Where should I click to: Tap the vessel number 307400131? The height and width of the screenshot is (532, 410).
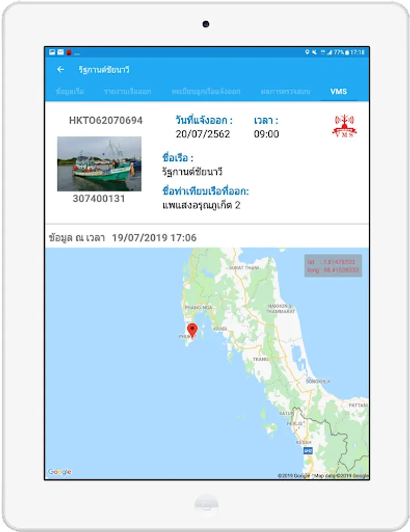coord(99,199)
